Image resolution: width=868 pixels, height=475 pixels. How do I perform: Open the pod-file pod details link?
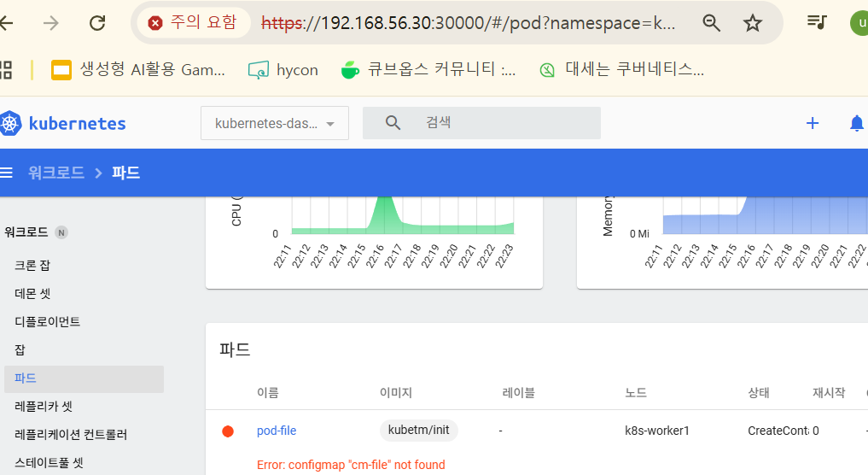(x=277, y=431)
